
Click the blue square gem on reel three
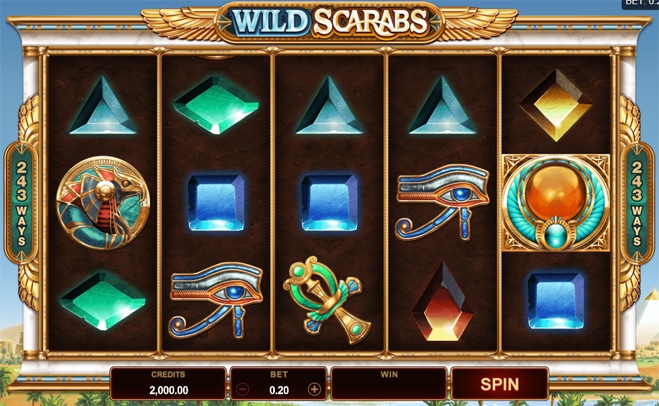click(x=330, y=203)
